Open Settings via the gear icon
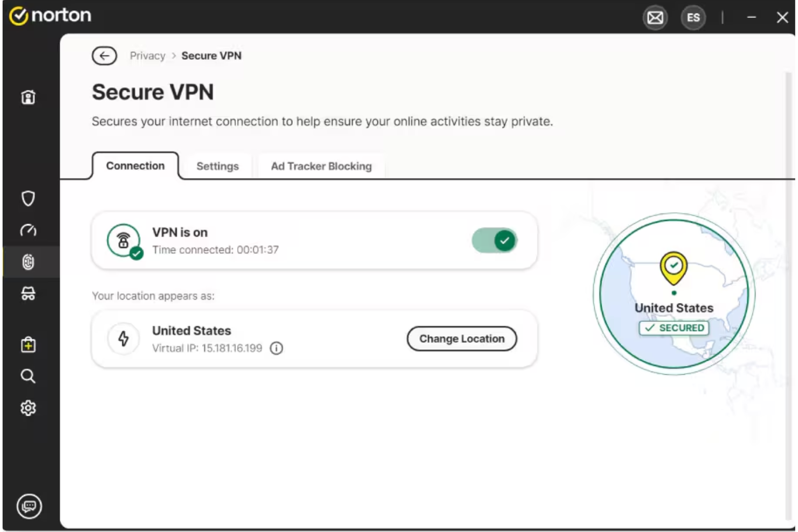Screen dimensions: 798x532 tap(27, 408)
